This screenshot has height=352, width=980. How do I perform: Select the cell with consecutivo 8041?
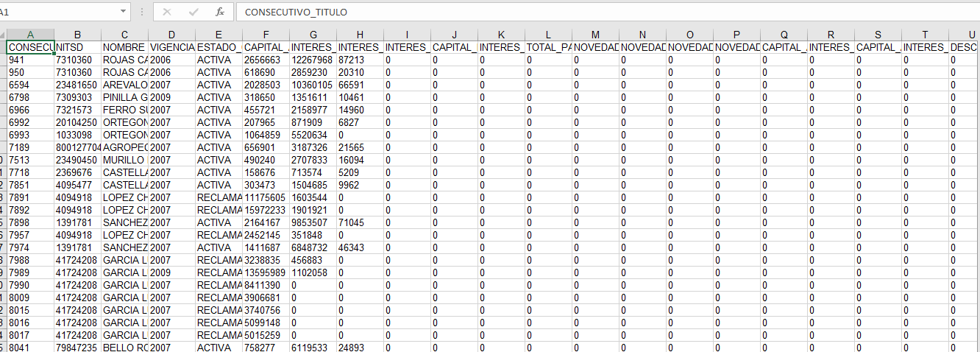(30, 348)
